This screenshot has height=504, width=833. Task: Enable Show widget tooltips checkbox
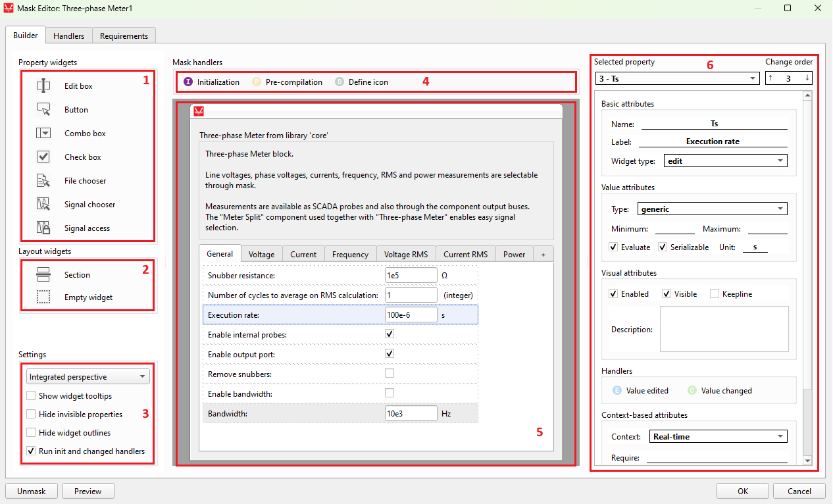point(31,396)
